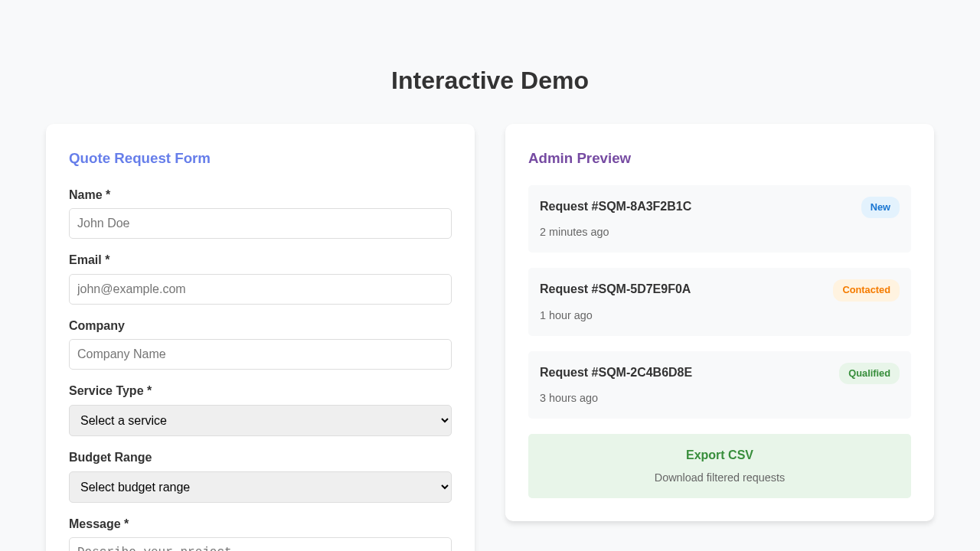Click the "Name *" label
The image size is (980, 551).
(90, 195)
